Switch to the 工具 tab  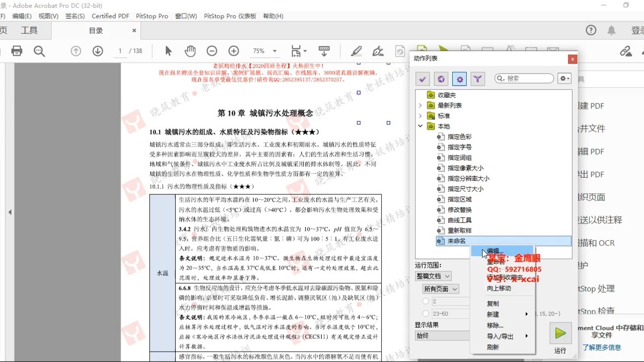coord(30,30)
